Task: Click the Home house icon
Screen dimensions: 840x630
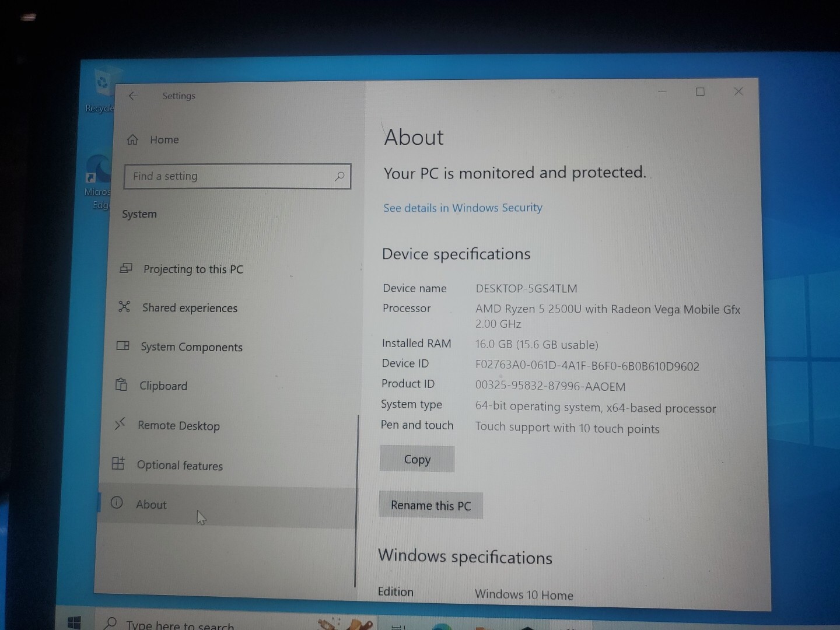Action: click(133, 139)
